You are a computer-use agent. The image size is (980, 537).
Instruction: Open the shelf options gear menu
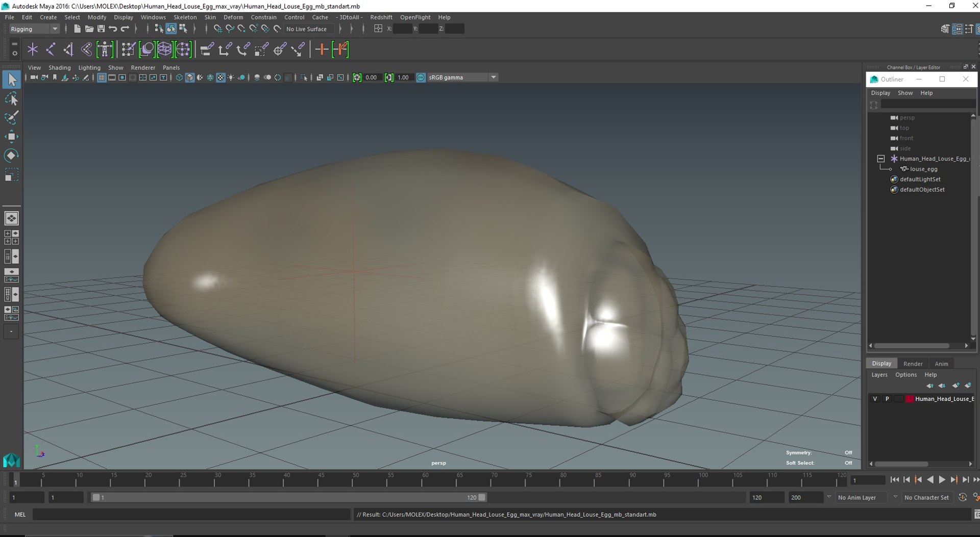pos(14,53)
